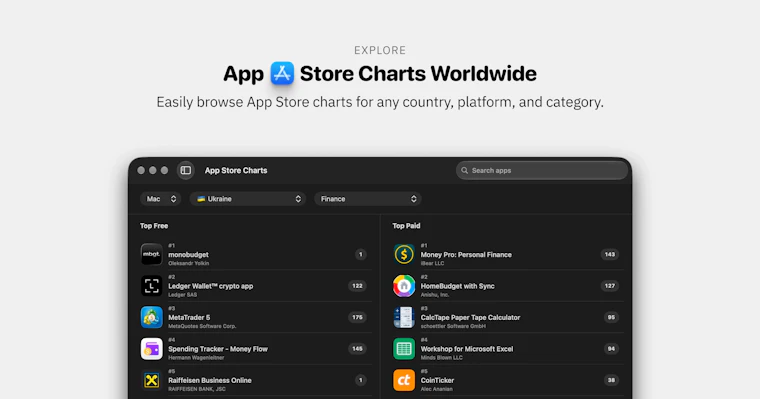Viewport: 760px width, 399px height.
Task: Open the Workshop for Microsoft Excel icon
Action: [x=404, y=349]
